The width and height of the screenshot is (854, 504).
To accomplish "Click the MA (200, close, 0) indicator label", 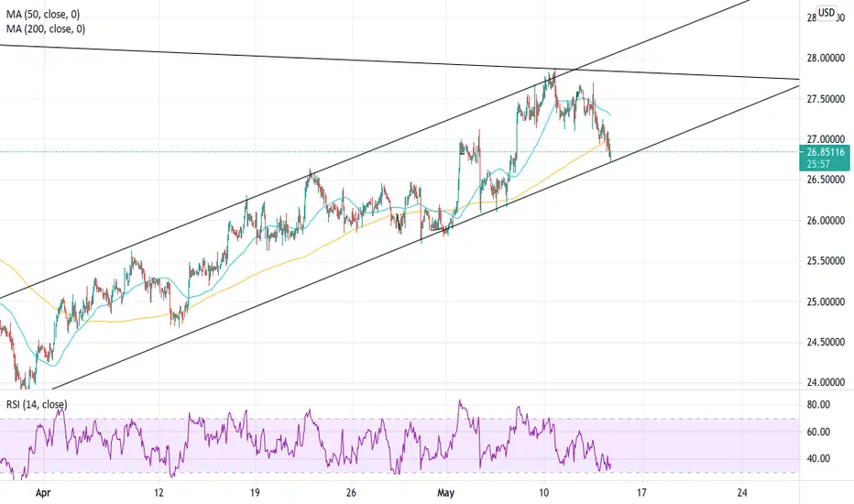I will click(46, 29).
